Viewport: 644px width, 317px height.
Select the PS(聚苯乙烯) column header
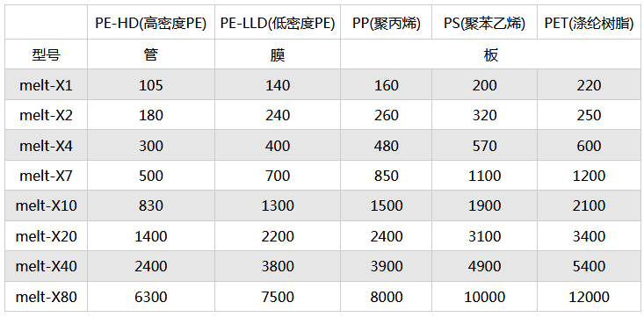(485, 24)
